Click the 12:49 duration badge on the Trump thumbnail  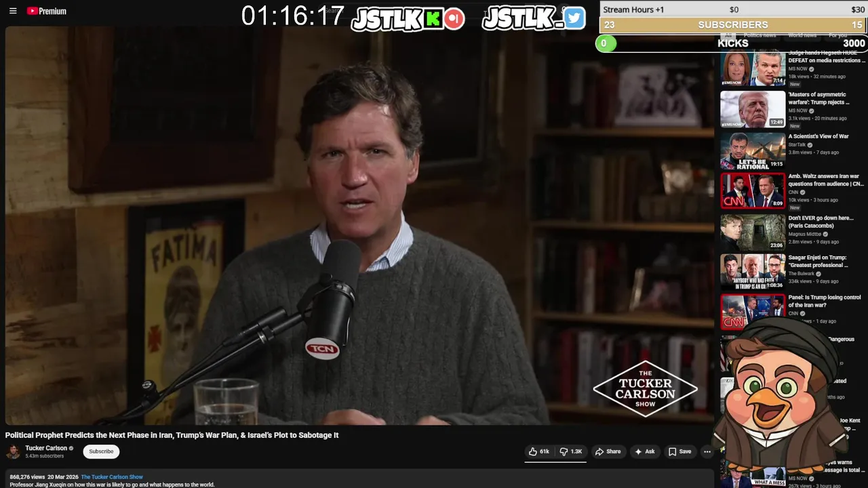click(776, 123)
